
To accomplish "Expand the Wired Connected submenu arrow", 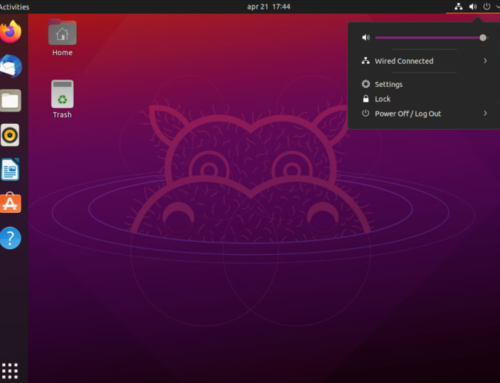I will 485,61.
